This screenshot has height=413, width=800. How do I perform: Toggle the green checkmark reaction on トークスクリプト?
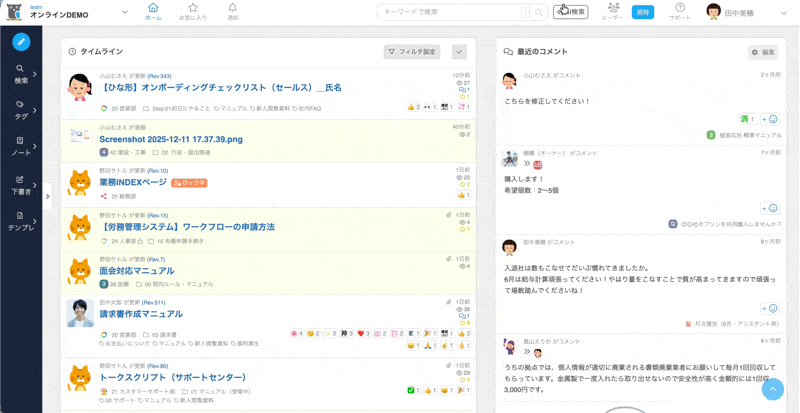[412, 391]
